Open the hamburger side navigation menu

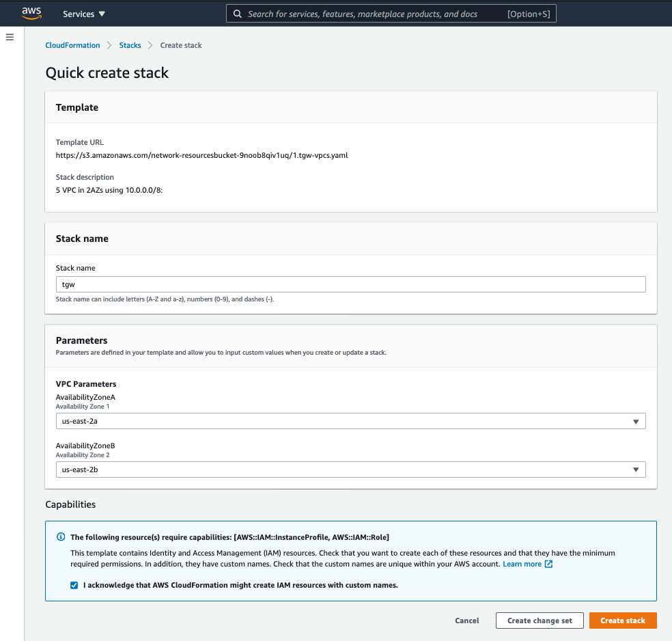coord(10,37)
